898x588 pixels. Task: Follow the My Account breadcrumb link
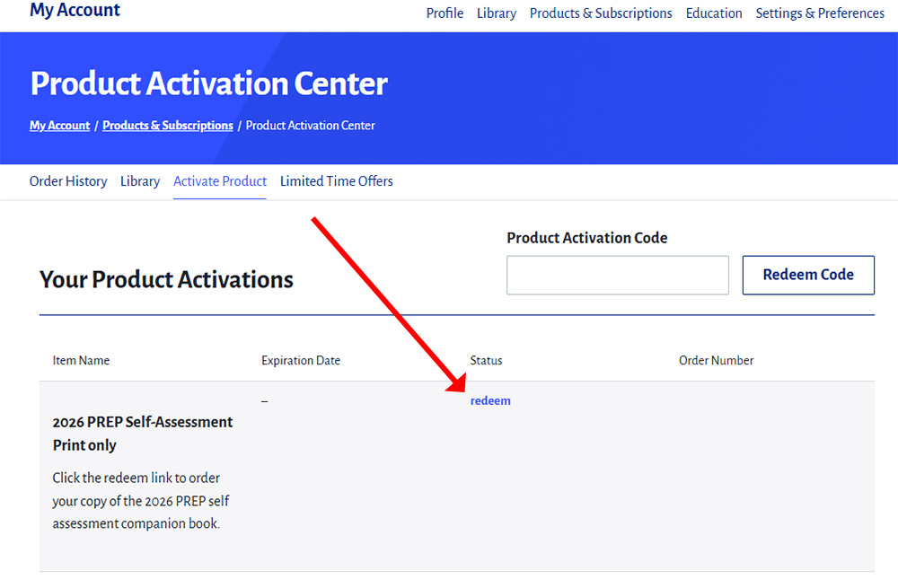pyautogui.click(x=60, y=126)
